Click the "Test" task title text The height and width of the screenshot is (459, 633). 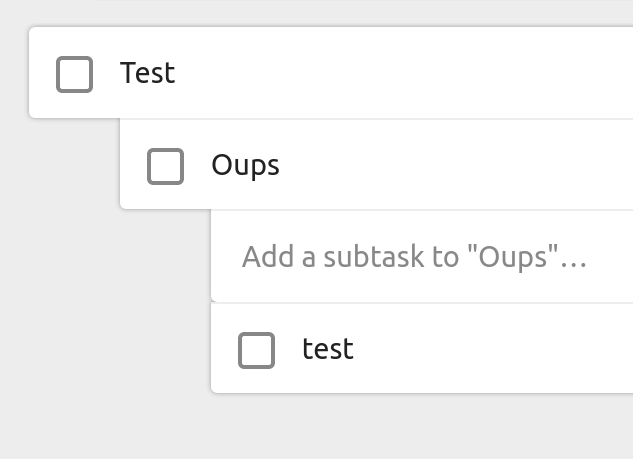click(148, 73)
